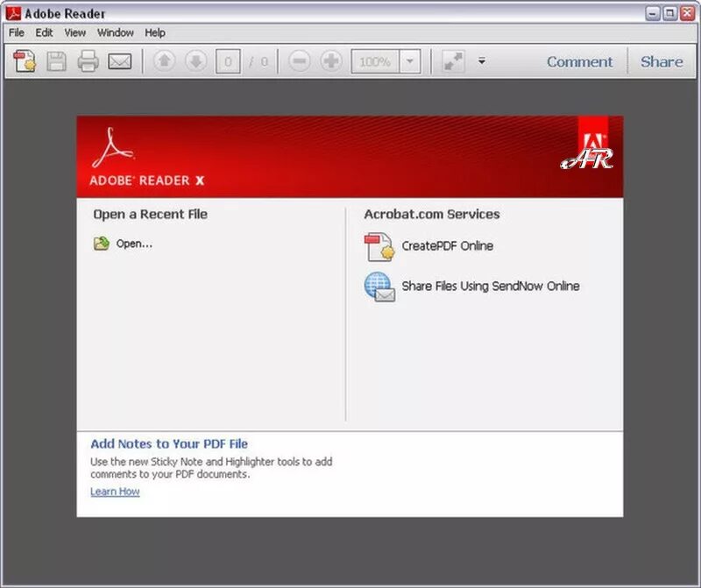Click the CreatePDF Online document icon
701x588 pixels.
pyautogui.click(x=379, y=246)
